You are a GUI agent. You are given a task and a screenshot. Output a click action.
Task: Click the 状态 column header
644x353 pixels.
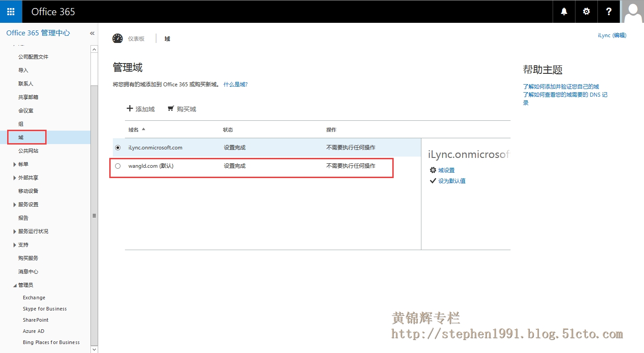(228, 130)
